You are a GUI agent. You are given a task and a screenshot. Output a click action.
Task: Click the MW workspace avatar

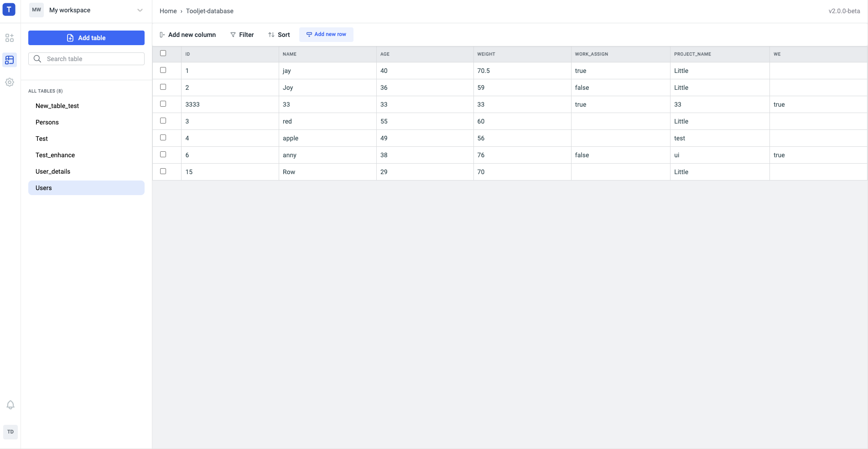36,10
